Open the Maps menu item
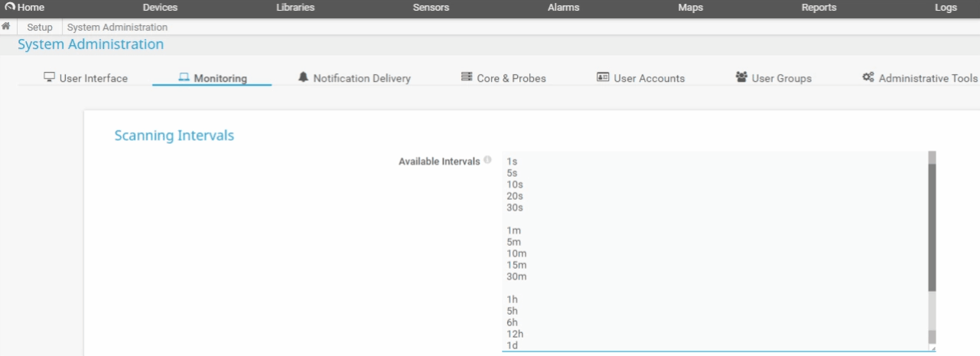The width and height of the screenshot is (980, 356). click(x=690, y=8)
